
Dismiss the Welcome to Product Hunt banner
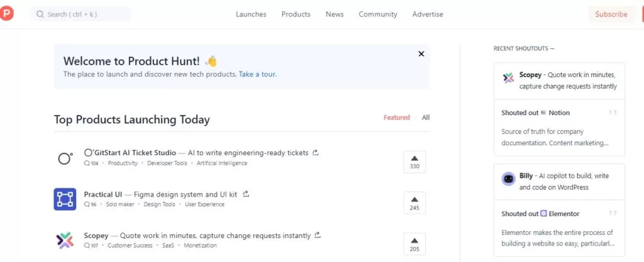point(421,53)
